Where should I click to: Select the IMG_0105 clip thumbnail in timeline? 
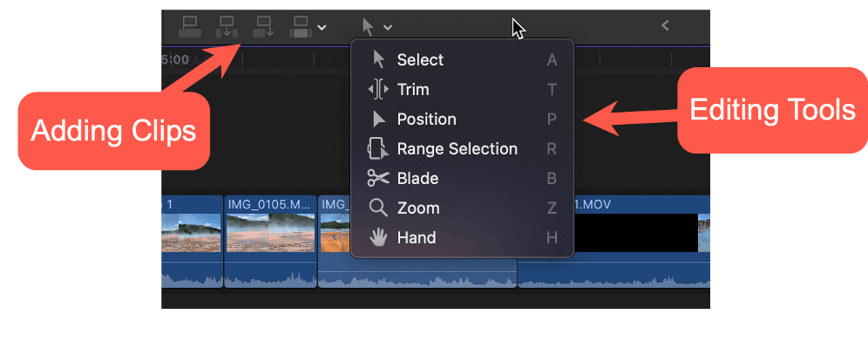[270, 233]
